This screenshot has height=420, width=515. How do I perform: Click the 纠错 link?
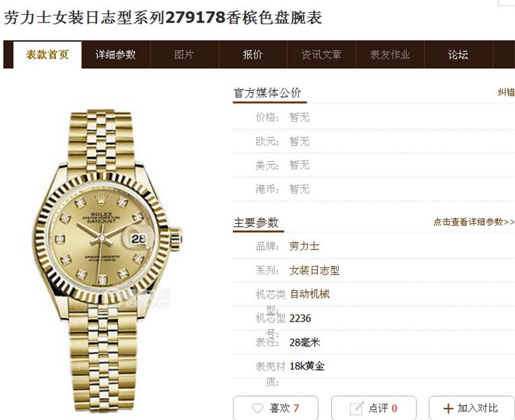click(506, 92)
